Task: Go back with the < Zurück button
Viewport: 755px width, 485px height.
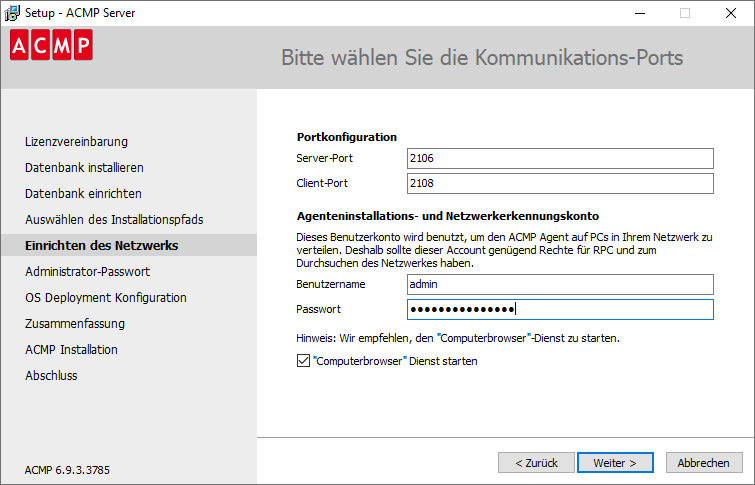Action: click(536, 463)
